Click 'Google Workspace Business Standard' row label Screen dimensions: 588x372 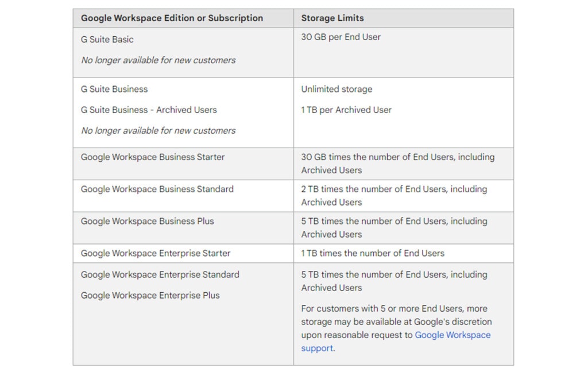[x=157, y=189]
